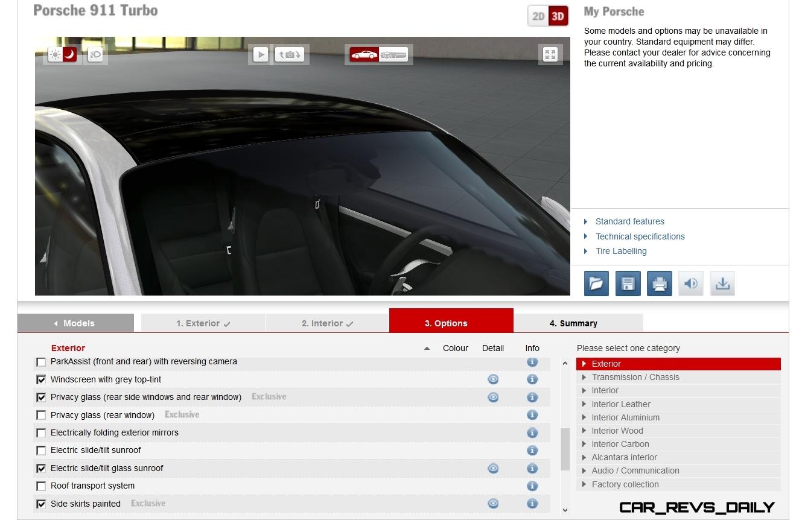802x532 pixels.
Task: Expand Factory collection category
Action: pos(678,484)
